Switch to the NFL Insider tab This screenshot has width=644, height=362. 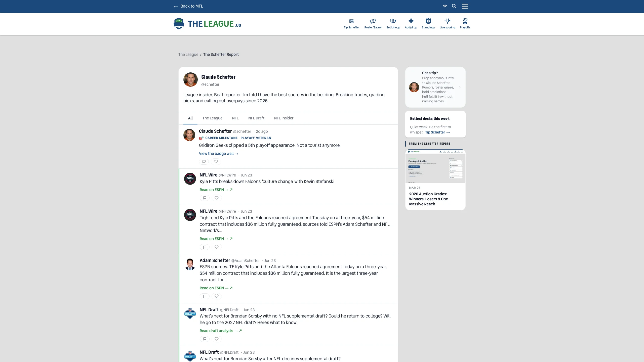pos(284,118)
